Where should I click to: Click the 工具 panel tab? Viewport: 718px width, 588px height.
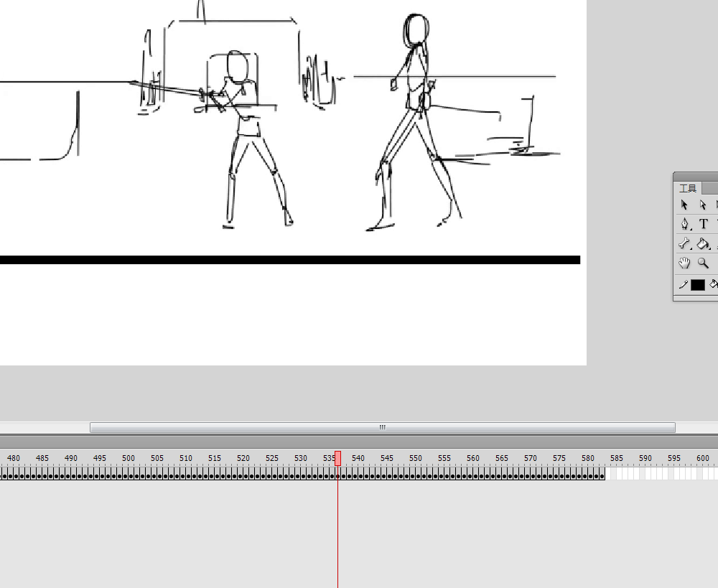point(688,188)
